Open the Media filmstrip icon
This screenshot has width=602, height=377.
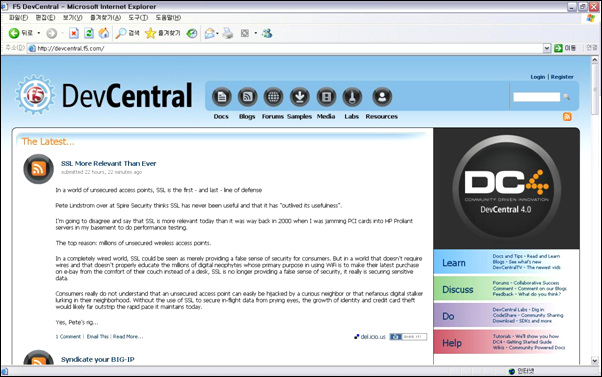[x=326, y=97]
